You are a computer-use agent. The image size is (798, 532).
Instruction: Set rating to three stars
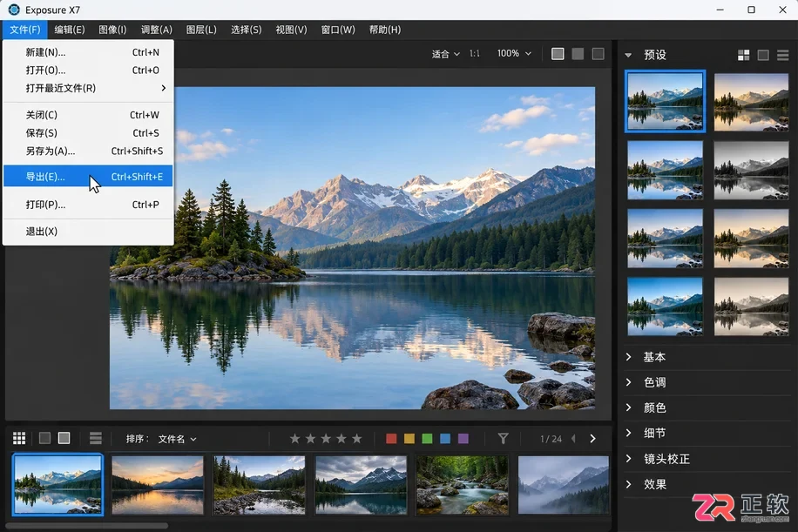tap(326, 439)
